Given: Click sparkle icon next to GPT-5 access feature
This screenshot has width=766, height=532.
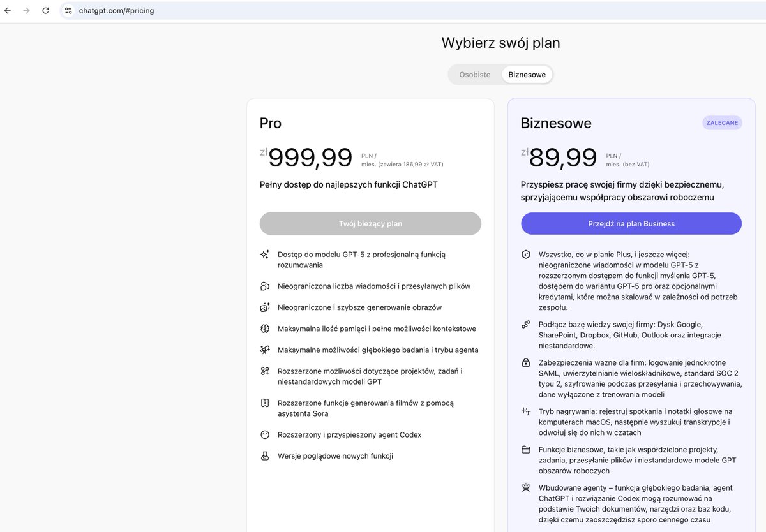Looking at the screenshot, I should tap(265, 255).
